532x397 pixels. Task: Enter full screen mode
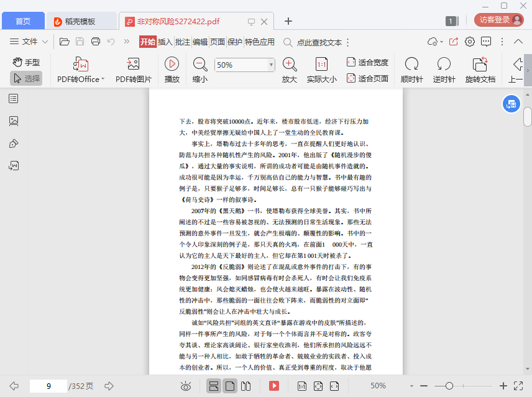[518, 386]
